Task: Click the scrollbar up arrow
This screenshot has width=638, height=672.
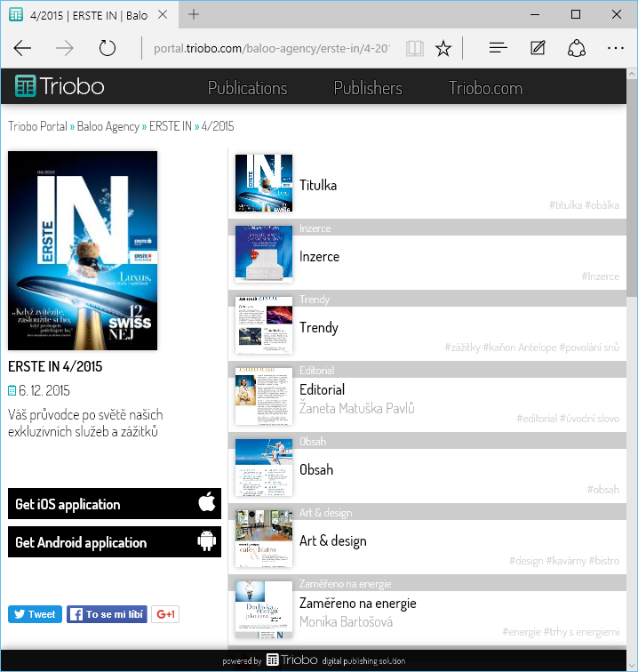Action: tap(632, 74)
